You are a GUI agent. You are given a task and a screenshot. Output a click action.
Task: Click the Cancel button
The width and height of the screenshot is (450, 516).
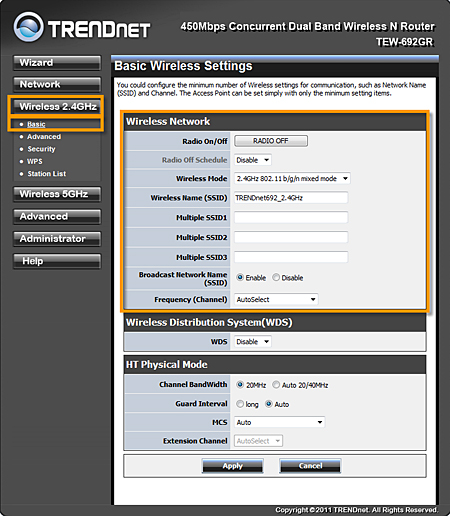point(310,466)
